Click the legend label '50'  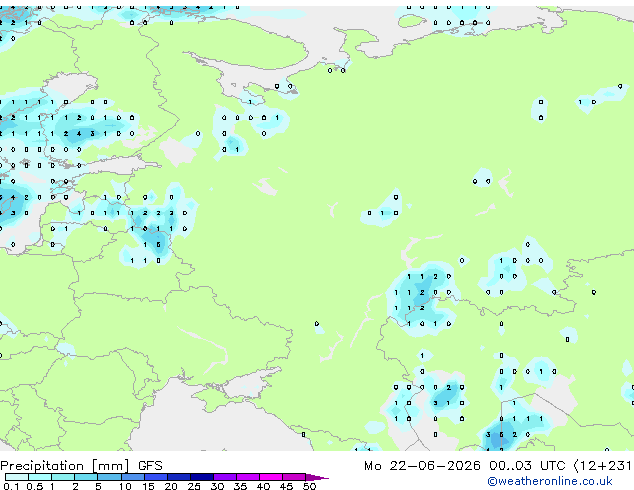309,486
